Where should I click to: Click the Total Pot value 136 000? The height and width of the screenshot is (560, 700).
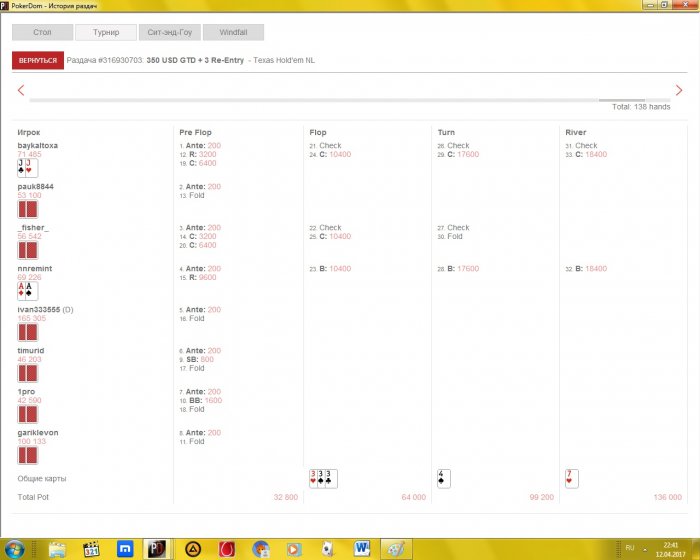click(667, 497)
